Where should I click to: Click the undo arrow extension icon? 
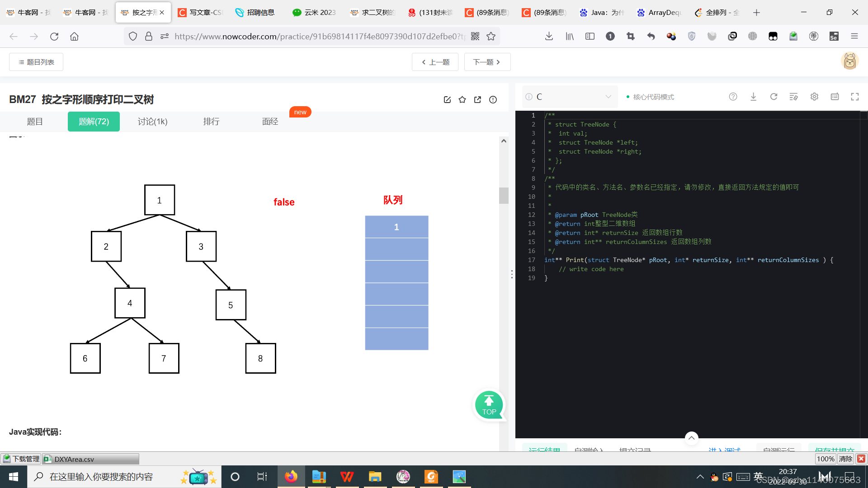click(x=651, y=36)
